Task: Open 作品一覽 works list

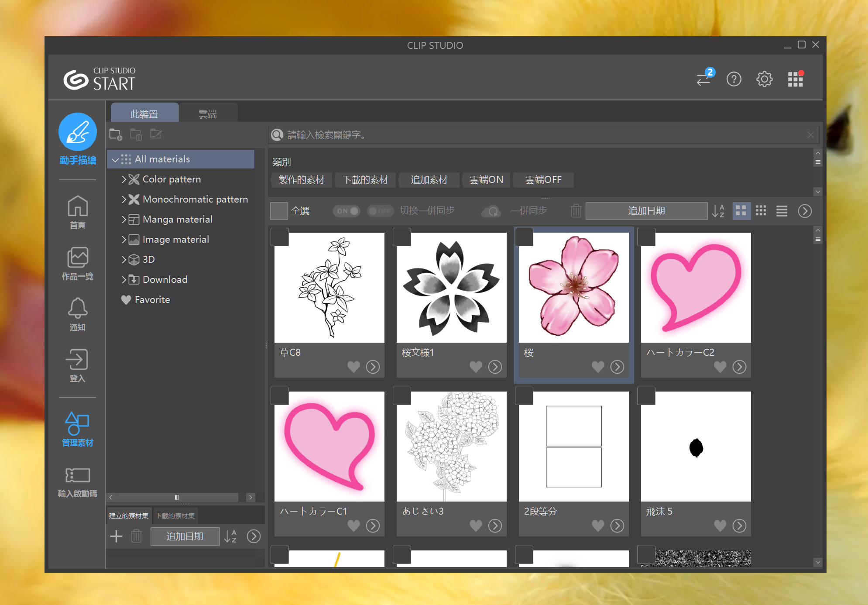Action: coord(78,263)
